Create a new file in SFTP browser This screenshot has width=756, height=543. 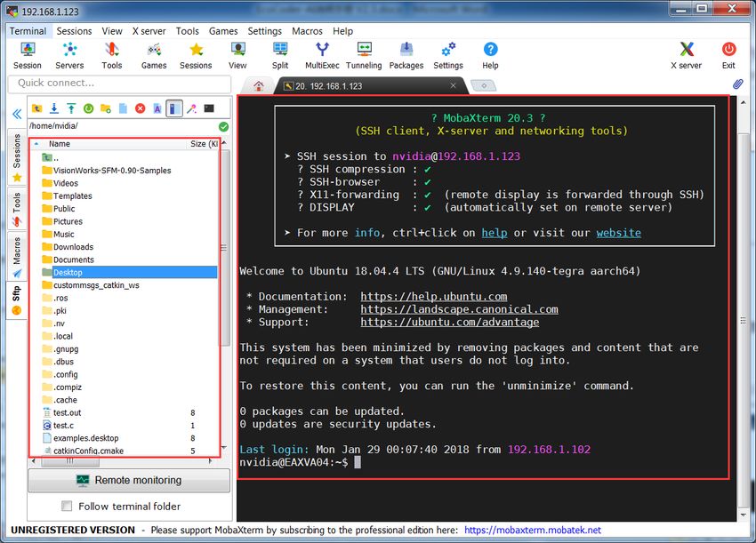click(123, 108)
